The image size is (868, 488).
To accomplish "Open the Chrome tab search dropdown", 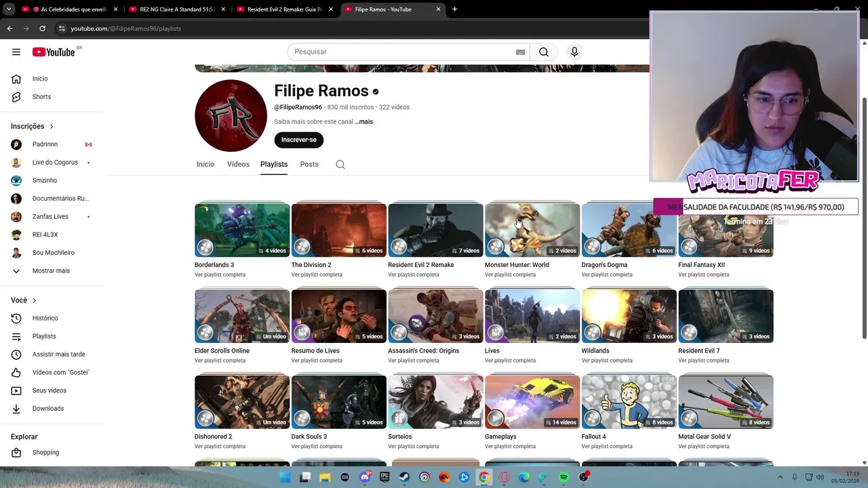I will coord(9,9).
